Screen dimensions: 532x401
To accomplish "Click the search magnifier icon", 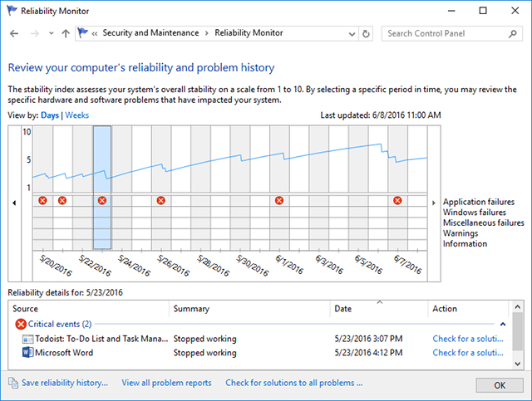I will click(x=513, y=33).
